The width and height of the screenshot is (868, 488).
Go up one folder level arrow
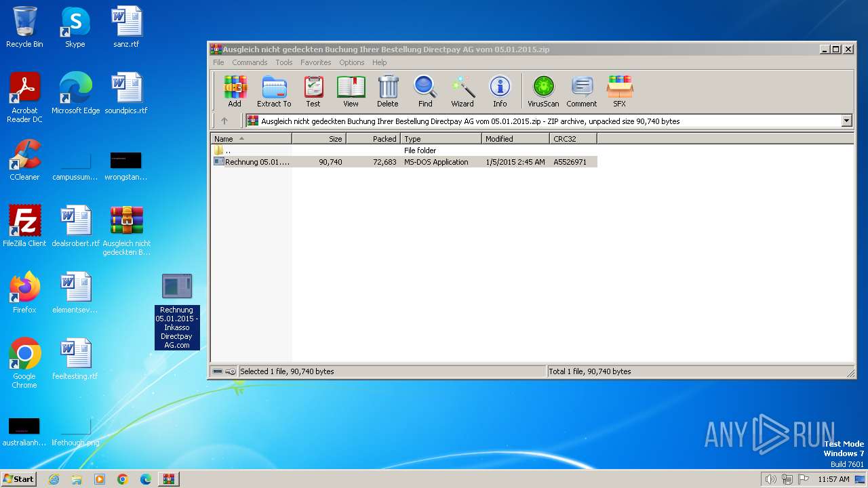pyautogui.click(x=224, y=121)
